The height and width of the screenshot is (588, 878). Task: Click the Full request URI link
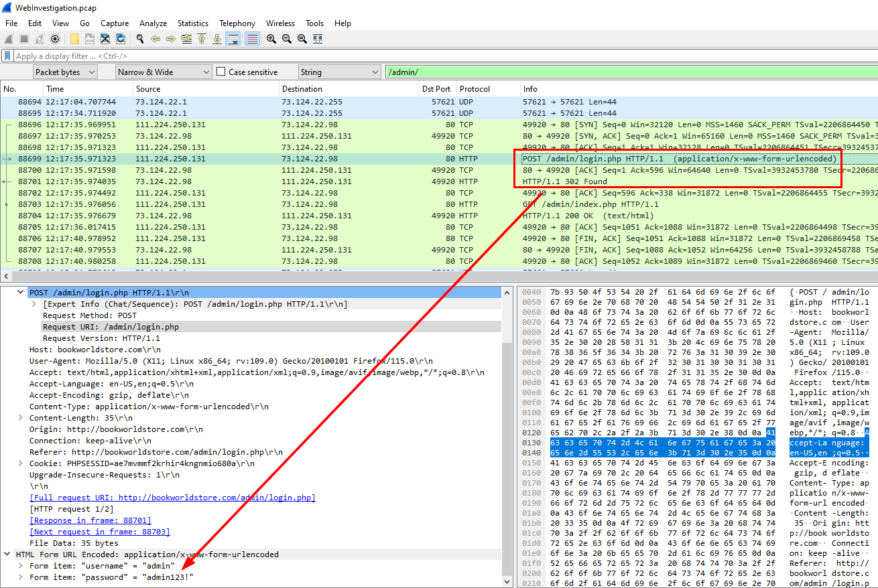172,498
